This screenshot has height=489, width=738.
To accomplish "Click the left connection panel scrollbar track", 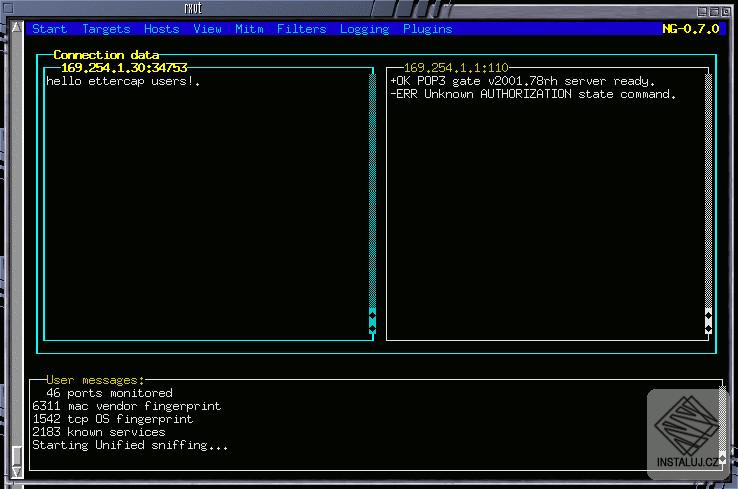I will 372,191.
